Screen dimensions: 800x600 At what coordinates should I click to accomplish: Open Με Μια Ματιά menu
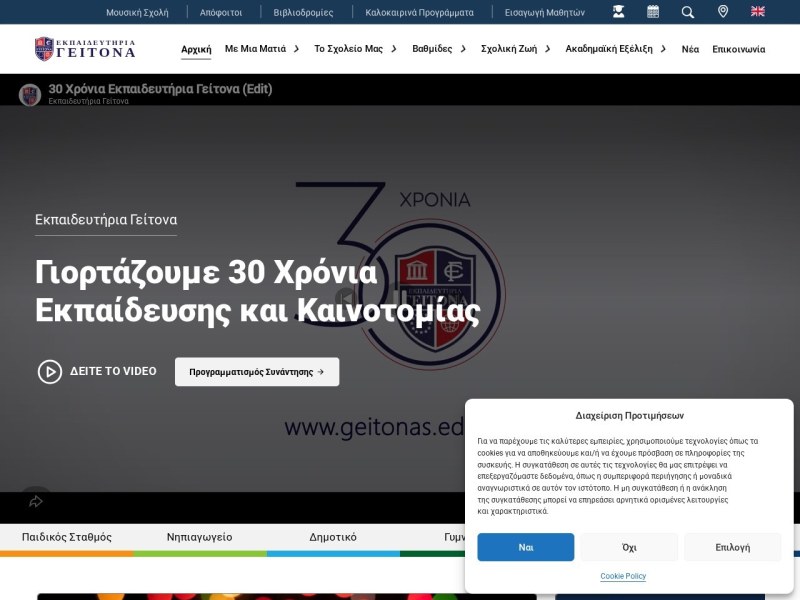coord(256,49)
